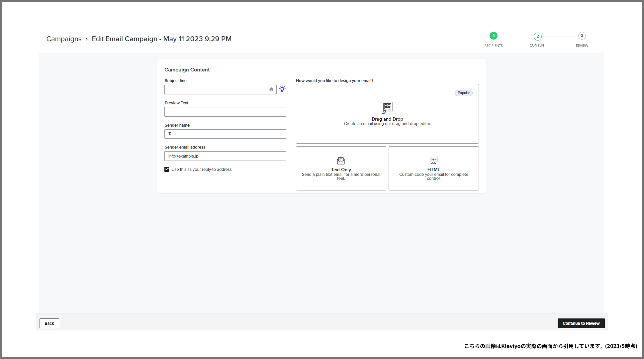The height and width of the screenshot is (359, 644).
Task: Click step 1 Recipients circle icon
Action: [493, 36]
